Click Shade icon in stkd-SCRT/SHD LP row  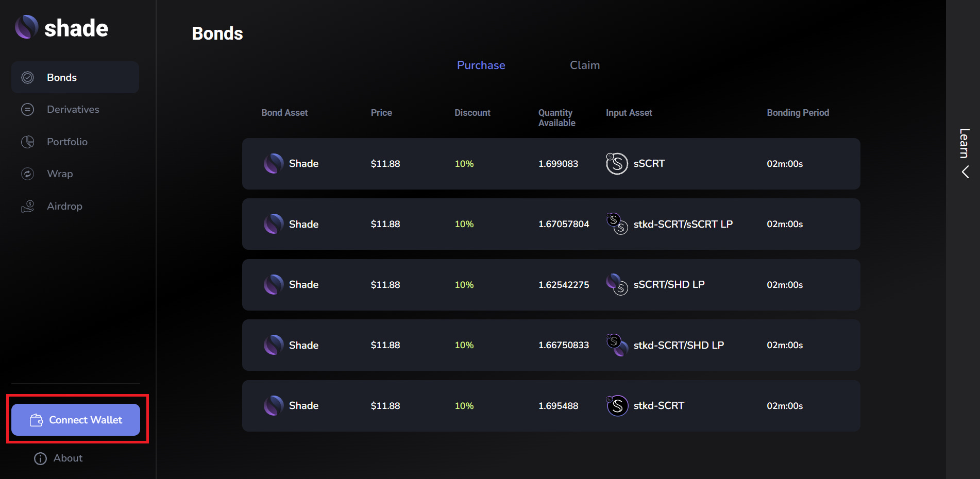click(274, 345)
